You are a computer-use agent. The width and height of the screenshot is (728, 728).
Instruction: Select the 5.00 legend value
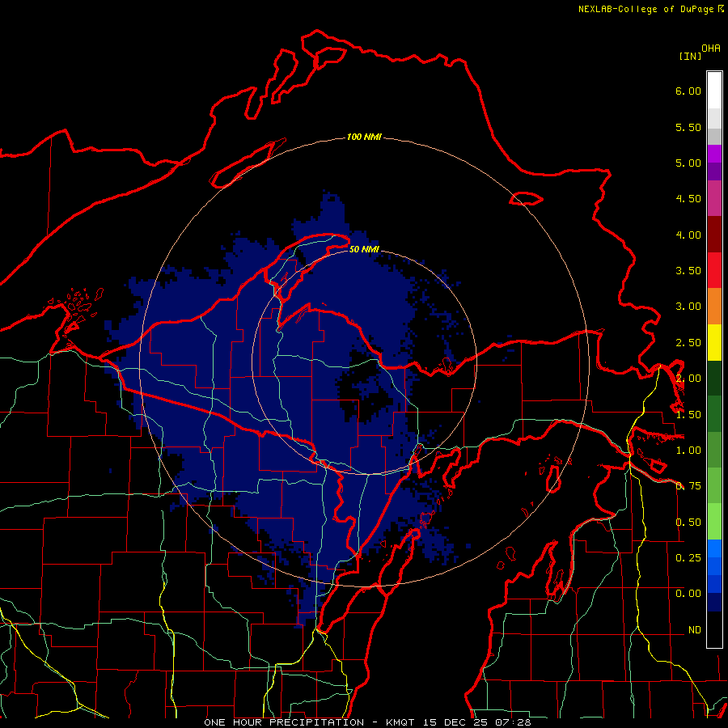pyautogui.click(x=688, y=163)
